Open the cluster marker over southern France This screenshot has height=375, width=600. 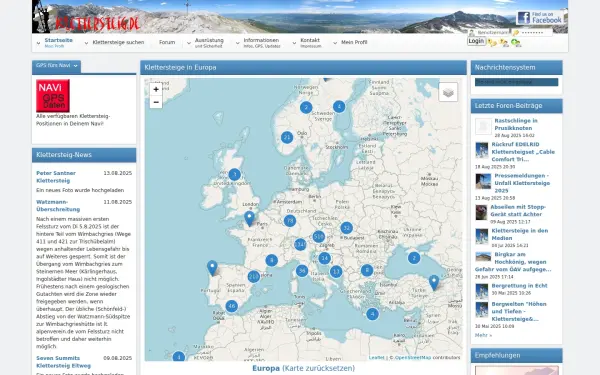(271, 261)
